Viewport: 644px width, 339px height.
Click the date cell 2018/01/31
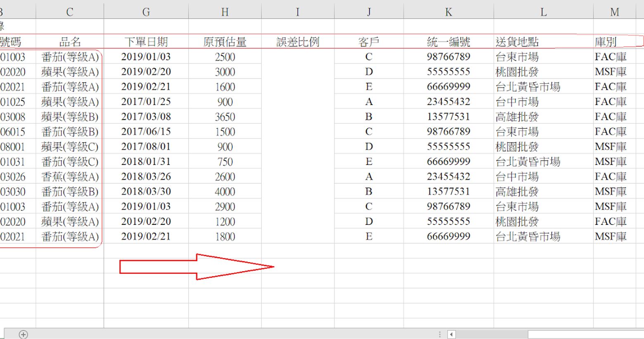point(146,162)
